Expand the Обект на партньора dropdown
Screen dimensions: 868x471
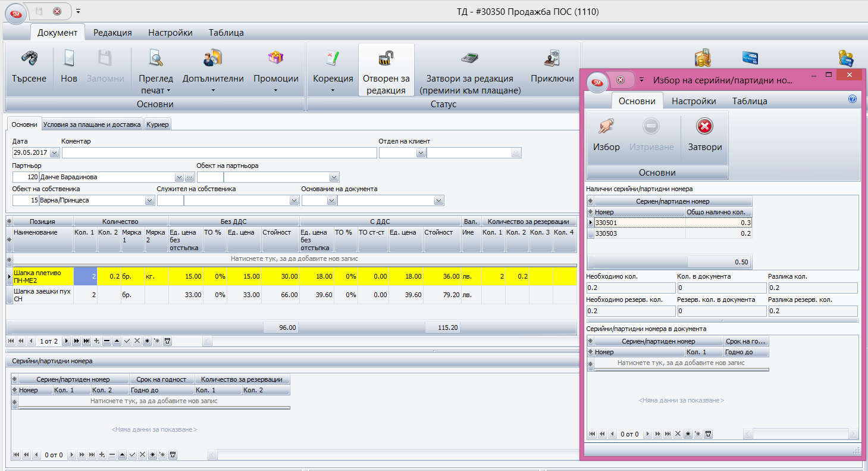pyautogui.click(x=334, y=177)
